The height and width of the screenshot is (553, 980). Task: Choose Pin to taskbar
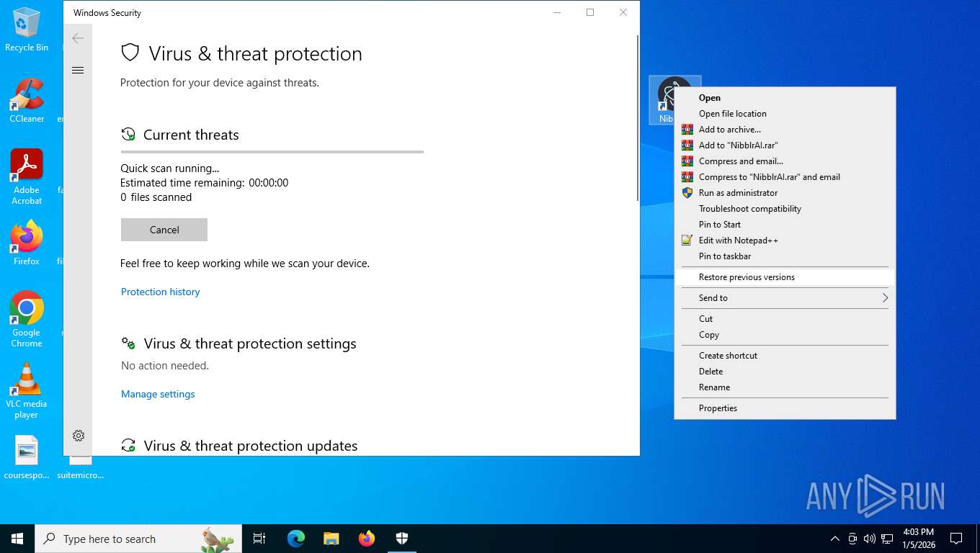pos(785,256)
